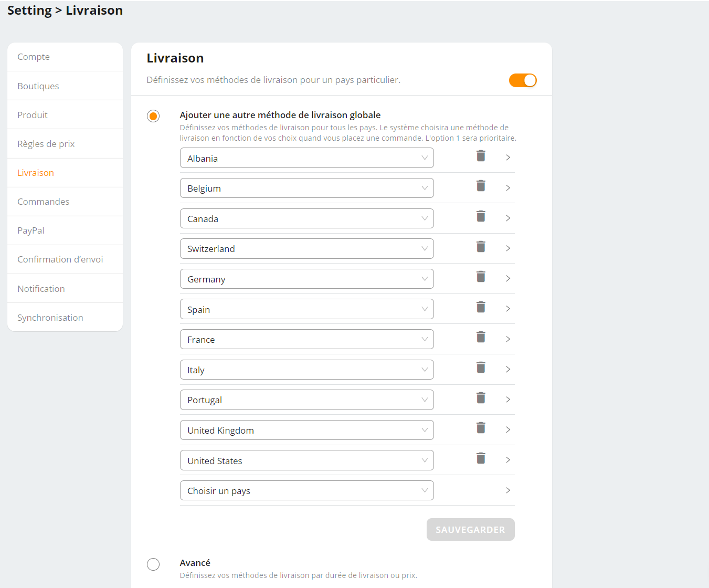Screen dimensions: 709x588
Task: Expand the Italy row right arrow
Action: click(x=507, y=370)
